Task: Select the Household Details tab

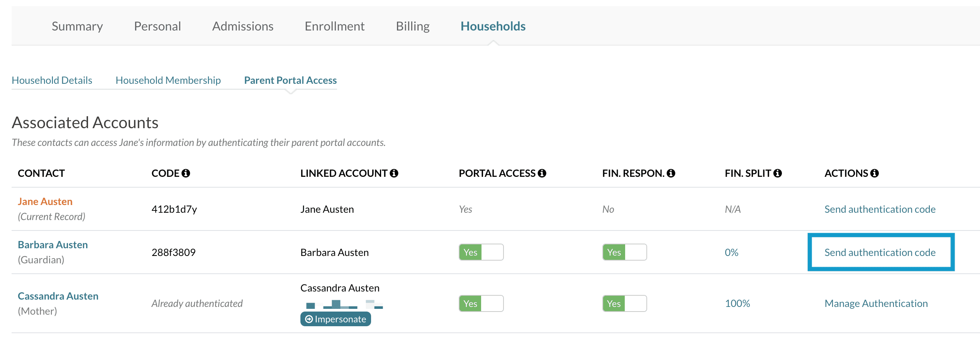Action: point(52,80)
